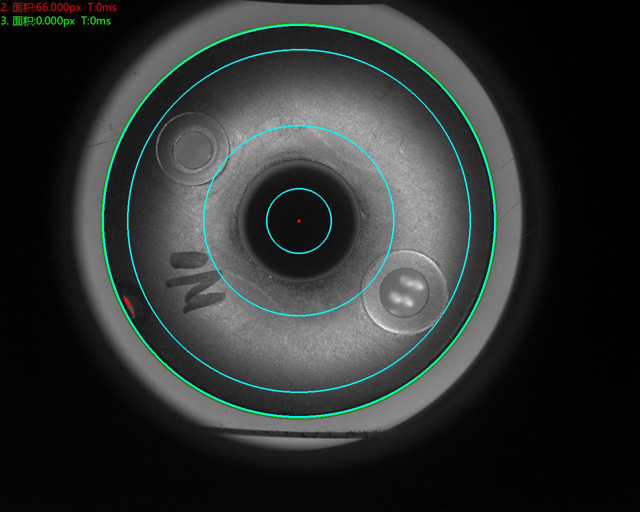Click the top of the middle cyan circle
This screenshot has width=640, height=512.
(x=299, y=126)
